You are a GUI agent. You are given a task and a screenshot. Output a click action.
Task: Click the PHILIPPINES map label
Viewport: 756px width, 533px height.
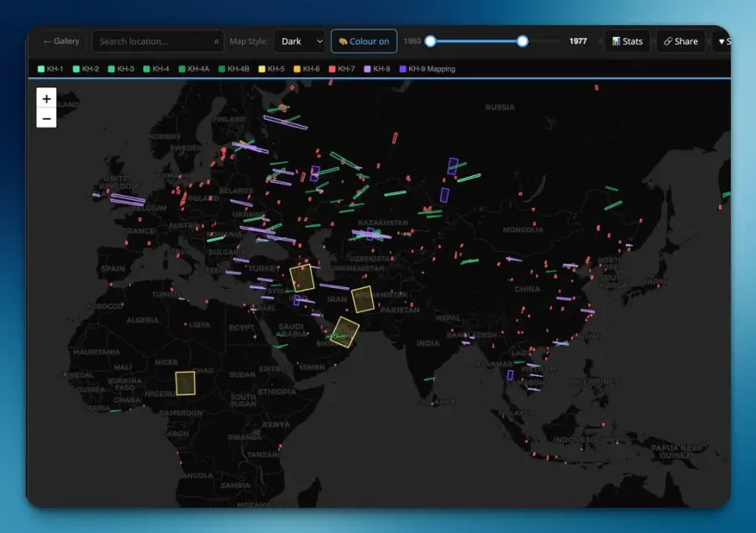tap(594, 382)
